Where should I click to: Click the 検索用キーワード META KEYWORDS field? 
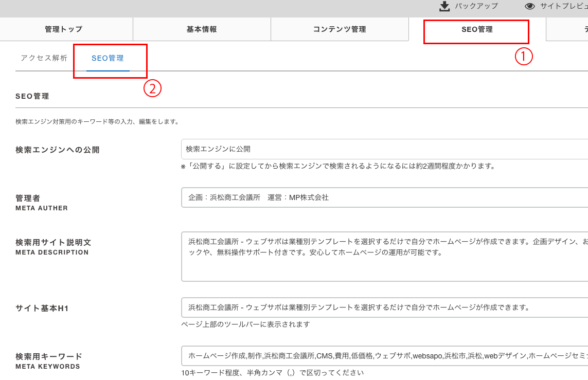tap(384, 356)
